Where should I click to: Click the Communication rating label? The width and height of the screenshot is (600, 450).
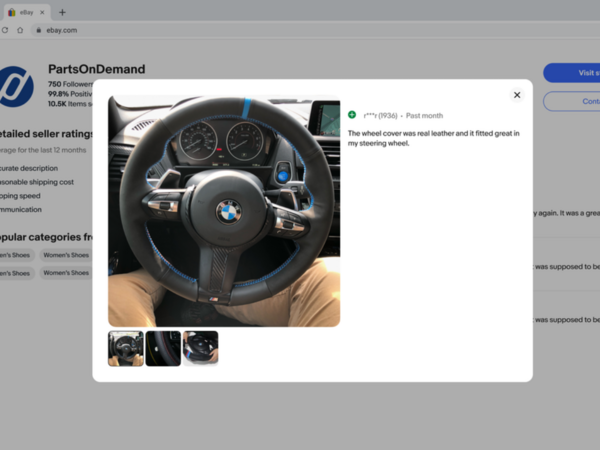pyautogui.click(x=21, y=209)
